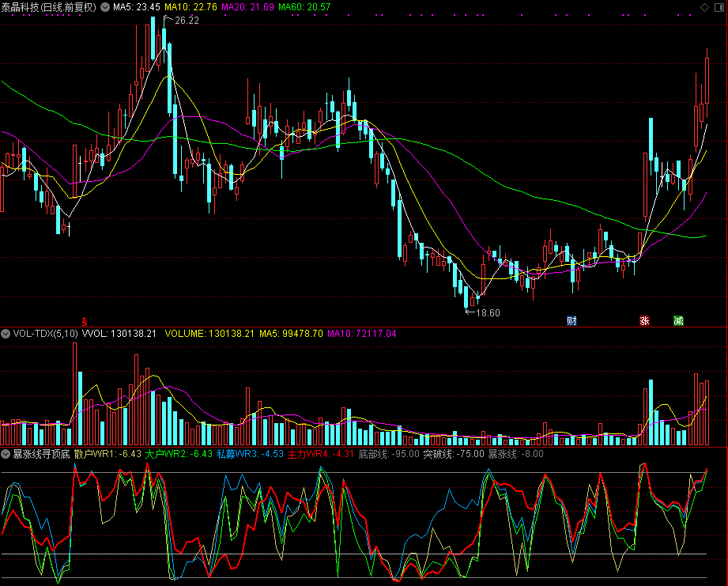This screenshot has width=728, height=586.
Task: Click the yellow MA10: 22.76 label
Action: (190, 7)
